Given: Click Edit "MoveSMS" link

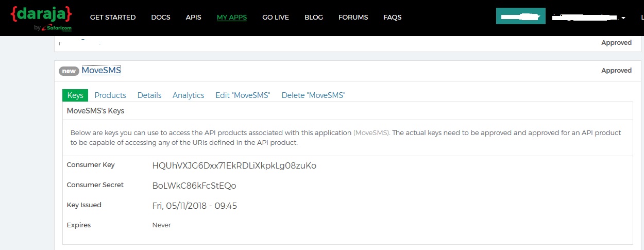Looking at the screenshot, I should [243, 95].
